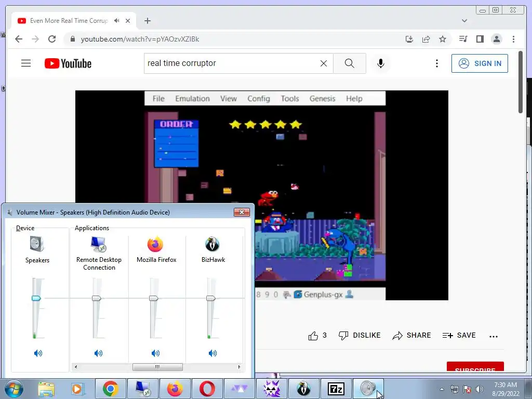
Task: Click Volume Mixer scroll left arrow
Action: coord(76,367)
